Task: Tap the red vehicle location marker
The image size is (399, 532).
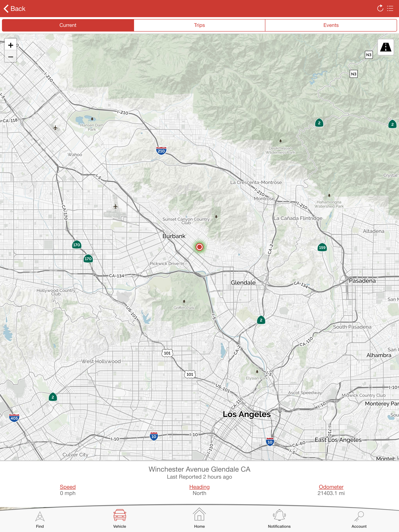Action: [199, 247]
